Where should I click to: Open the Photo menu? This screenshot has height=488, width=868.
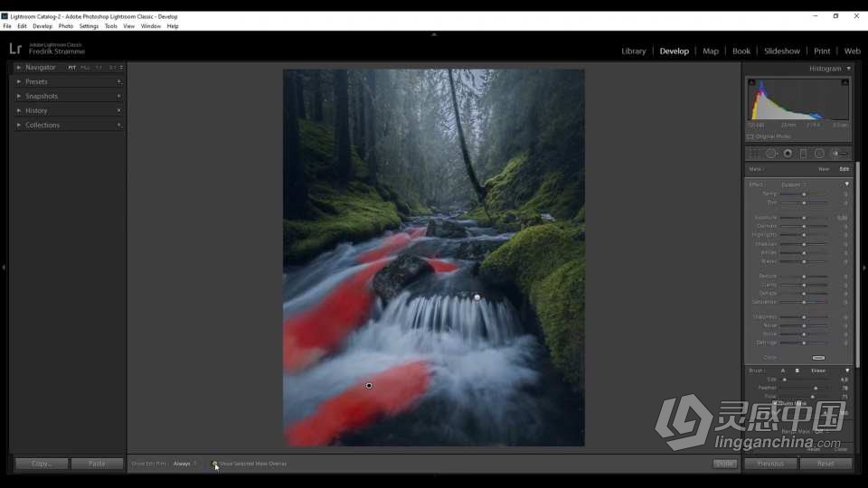66,26
